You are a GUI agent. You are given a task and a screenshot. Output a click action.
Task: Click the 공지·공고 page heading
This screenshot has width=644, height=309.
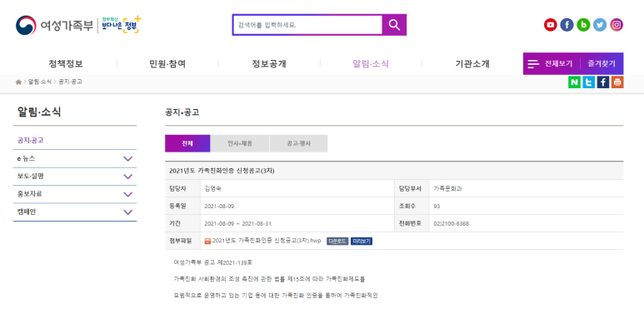coord(182,112)
